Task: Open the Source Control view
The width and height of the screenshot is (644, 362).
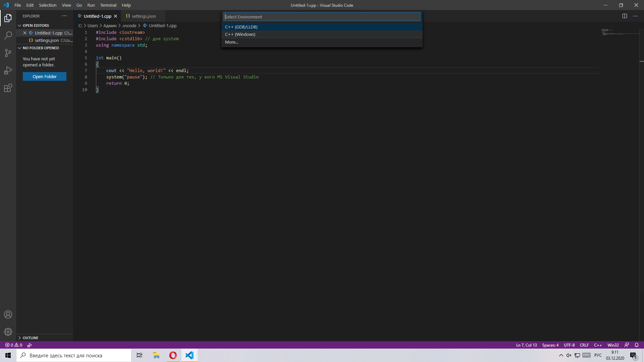Action: tap(8, 53)
